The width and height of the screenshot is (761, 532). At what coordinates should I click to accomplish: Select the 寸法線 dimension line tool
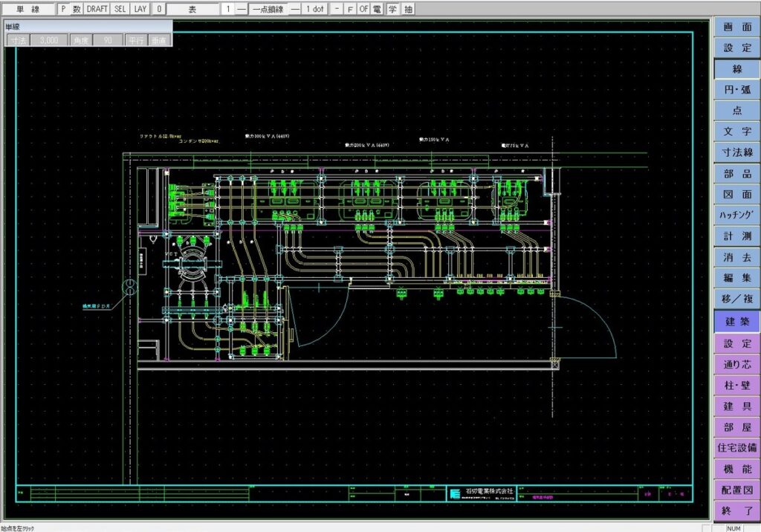click(736, 152)
